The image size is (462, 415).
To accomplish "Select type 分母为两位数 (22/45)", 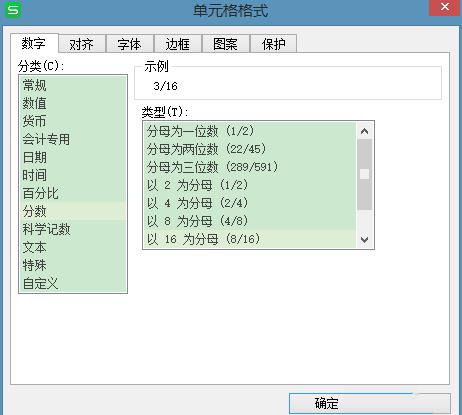I will [250, 149].
